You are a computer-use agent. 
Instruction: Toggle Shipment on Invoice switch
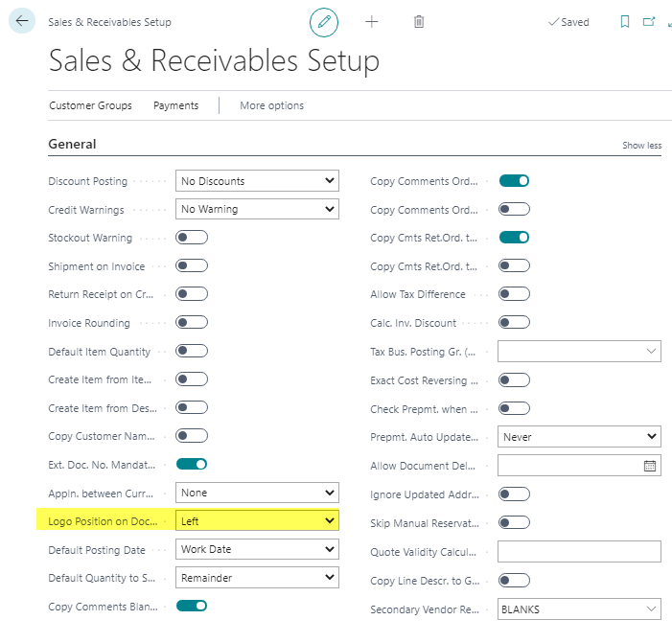[x=192, y=266]
